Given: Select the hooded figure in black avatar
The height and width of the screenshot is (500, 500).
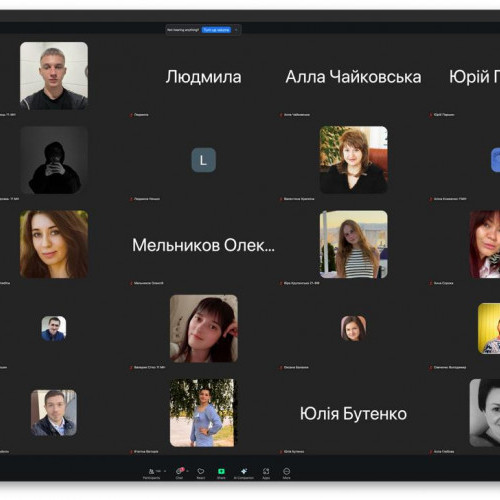Looking at the screenshot, I should click(x=54, y=160).
